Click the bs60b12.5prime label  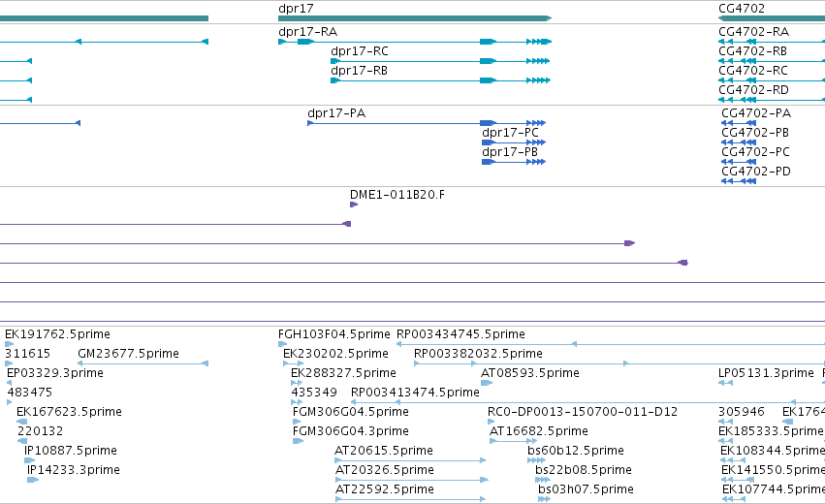(576, 451)
